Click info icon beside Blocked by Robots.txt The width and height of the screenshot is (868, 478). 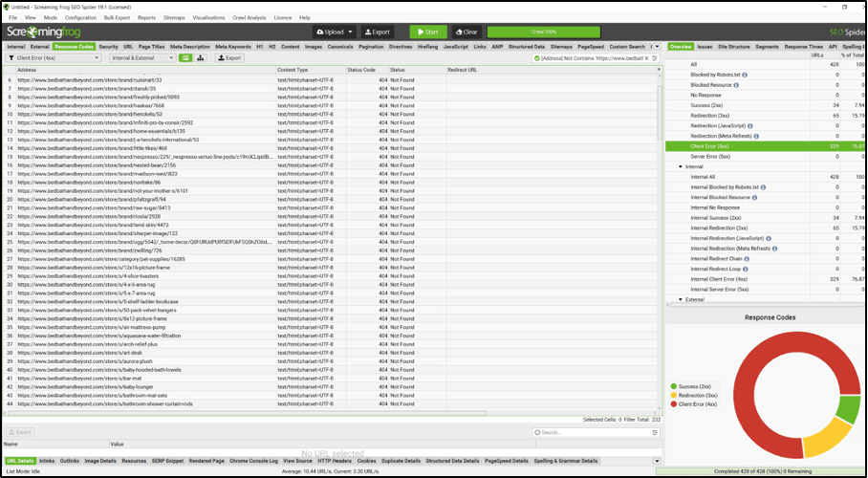click(747, 75)
